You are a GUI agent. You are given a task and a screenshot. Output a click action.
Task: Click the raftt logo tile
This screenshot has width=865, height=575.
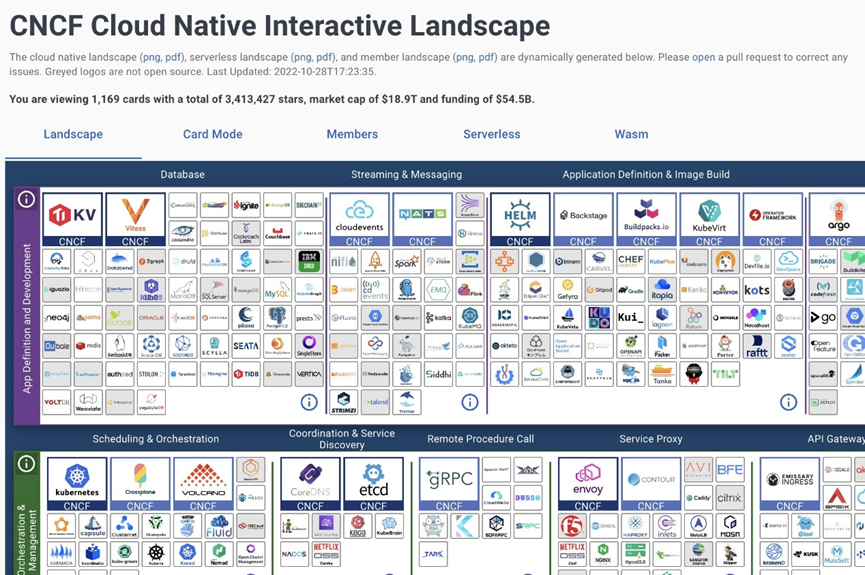(x=757, y=346)
